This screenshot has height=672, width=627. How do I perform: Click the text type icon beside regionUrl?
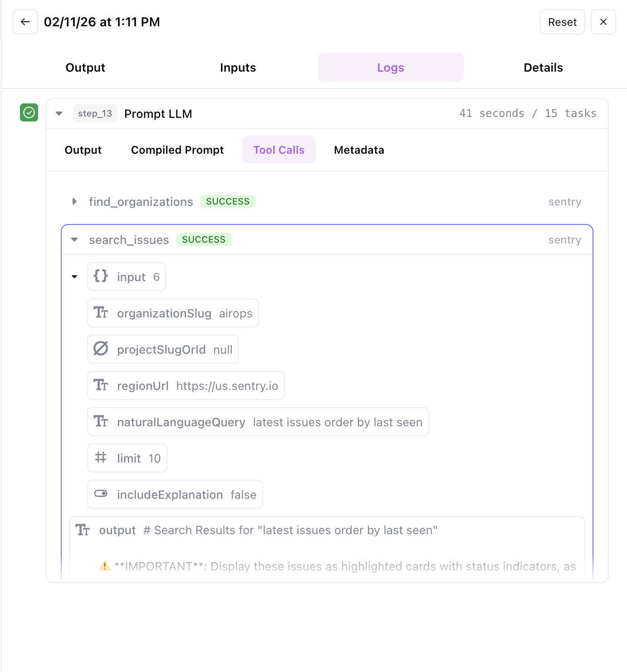tap(101, 385)
